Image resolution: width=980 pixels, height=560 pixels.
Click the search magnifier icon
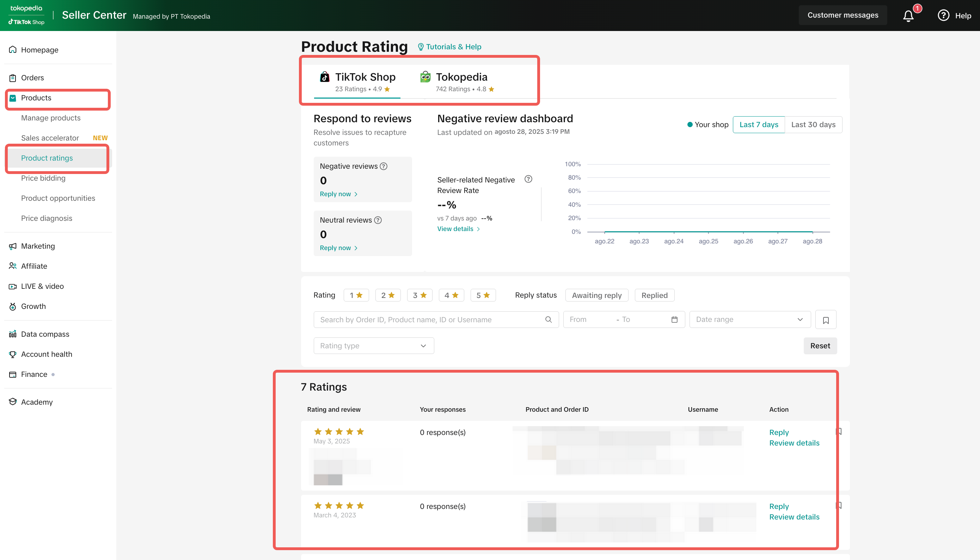point(548,319)
